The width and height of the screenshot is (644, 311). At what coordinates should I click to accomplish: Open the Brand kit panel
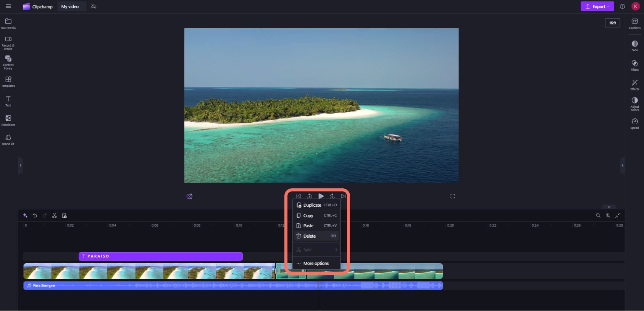(x=8, y=140)
